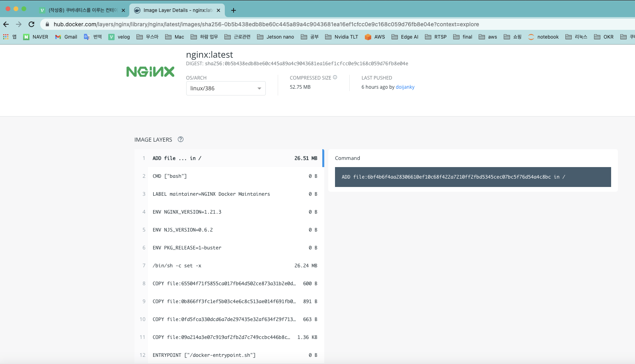Open the OS/ARCH linux/386 dropdown

226,88
